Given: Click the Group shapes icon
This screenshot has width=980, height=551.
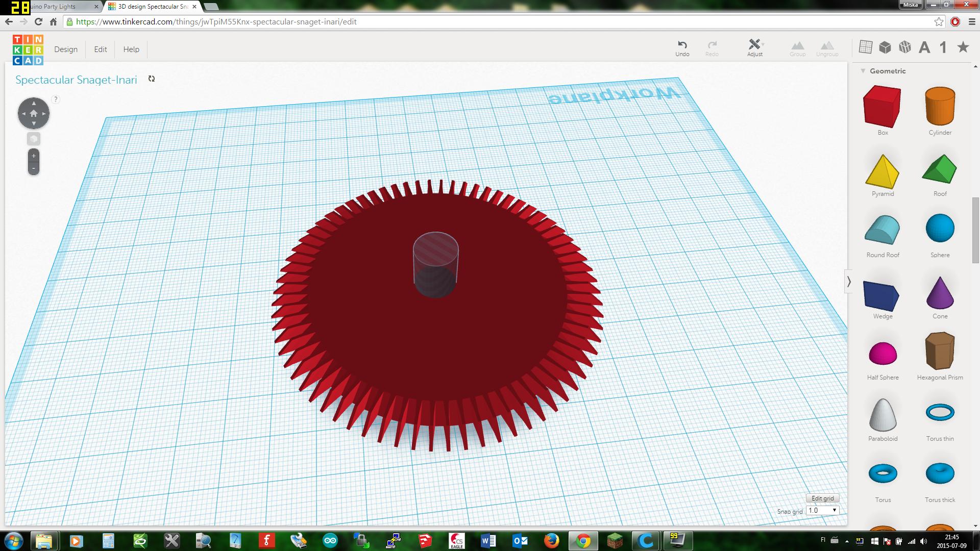Looking at the screenshot, I should pyautogui.click(x=798, y=48).
